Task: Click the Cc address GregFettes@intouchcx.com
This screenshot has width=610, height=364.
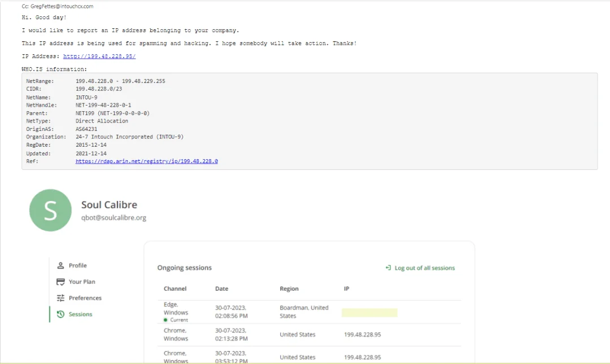Action: (x=62, y=6)
